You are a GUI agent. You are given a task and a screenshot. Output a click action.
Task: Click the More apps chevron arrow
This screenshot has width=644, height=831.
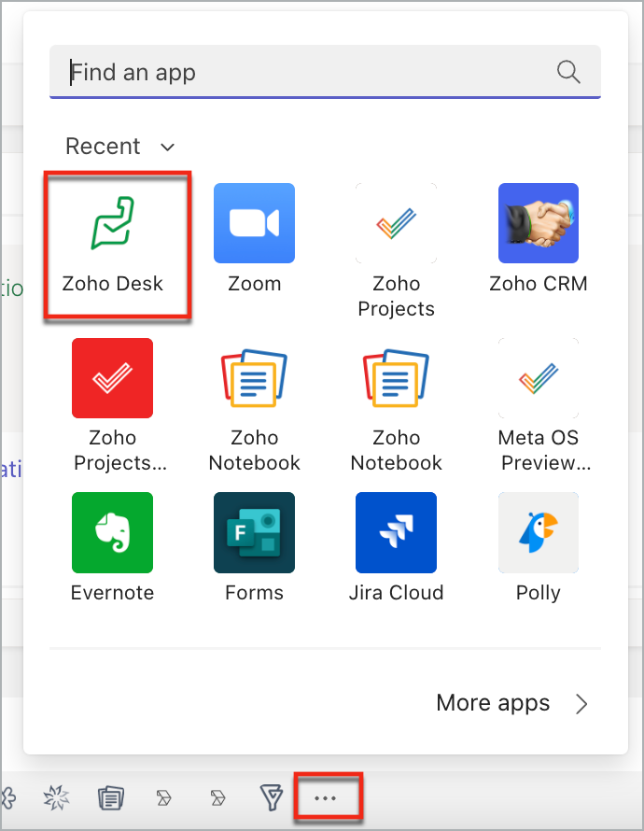click(x=581, y=704)
